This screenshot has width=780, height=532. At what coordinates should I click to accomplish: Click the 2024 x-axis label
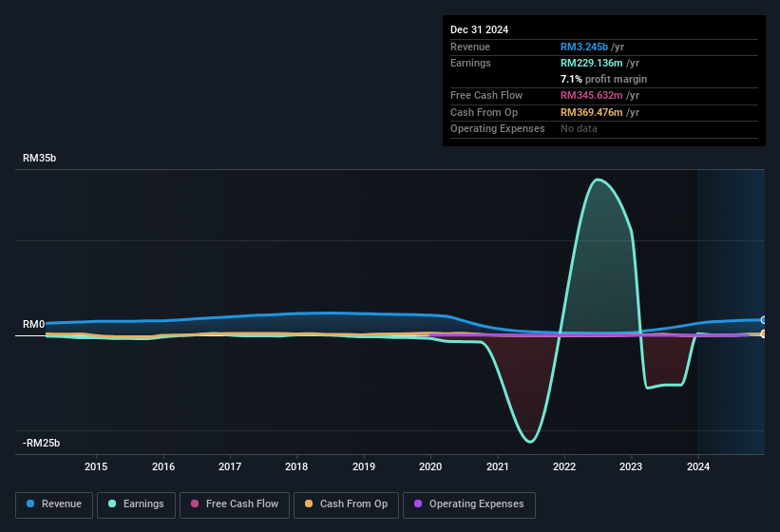coord(698,466)
